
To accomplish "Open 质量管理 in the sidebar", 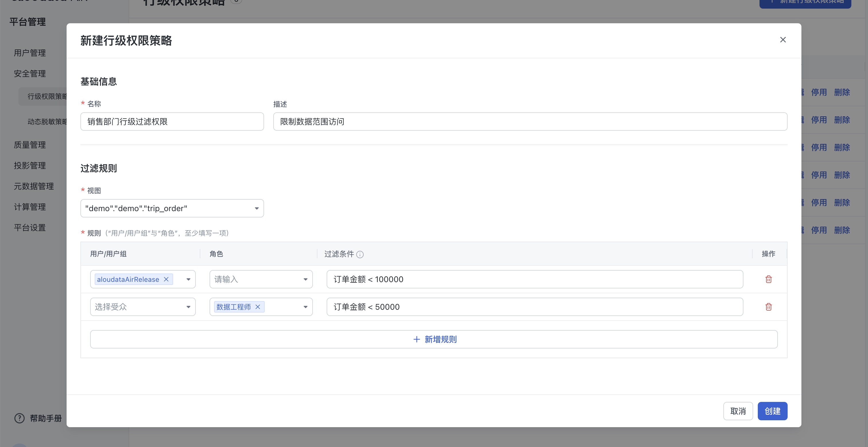I will (30, 145).
